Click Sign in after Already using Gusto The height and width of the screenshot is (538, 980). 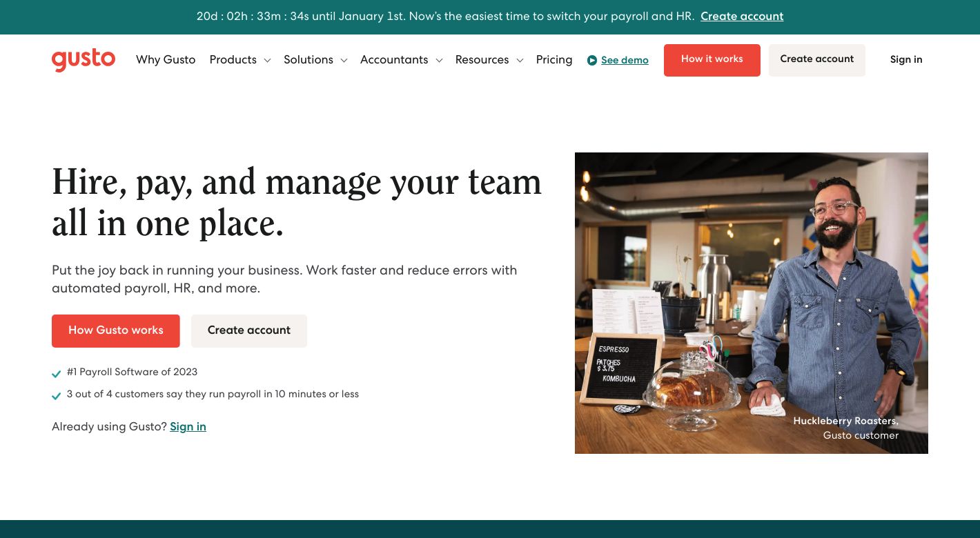pyautogui.click(x=188, y=427)
